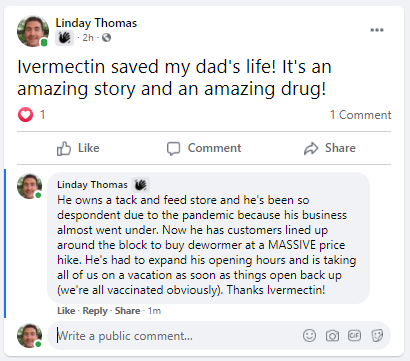Reply to Linday Thomas's comment
The width and height of the screenshot is (410, 361).
point(95,311)
